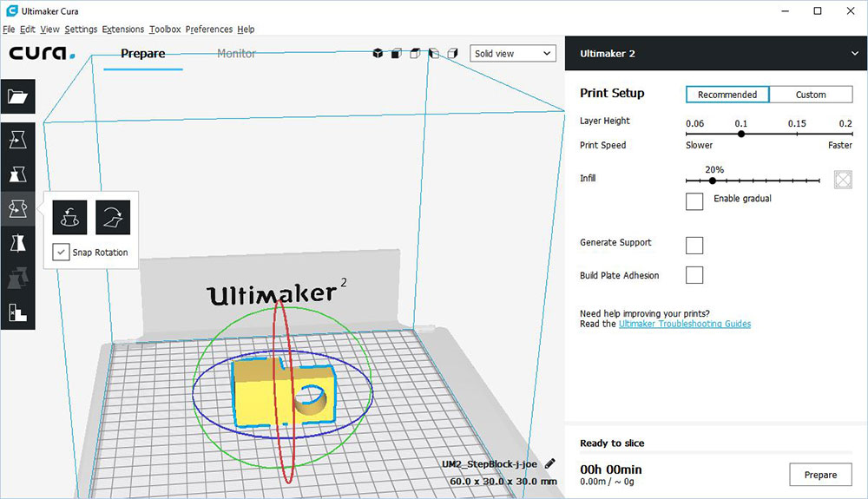Select the Move tool in sidebar

(17, 139)
